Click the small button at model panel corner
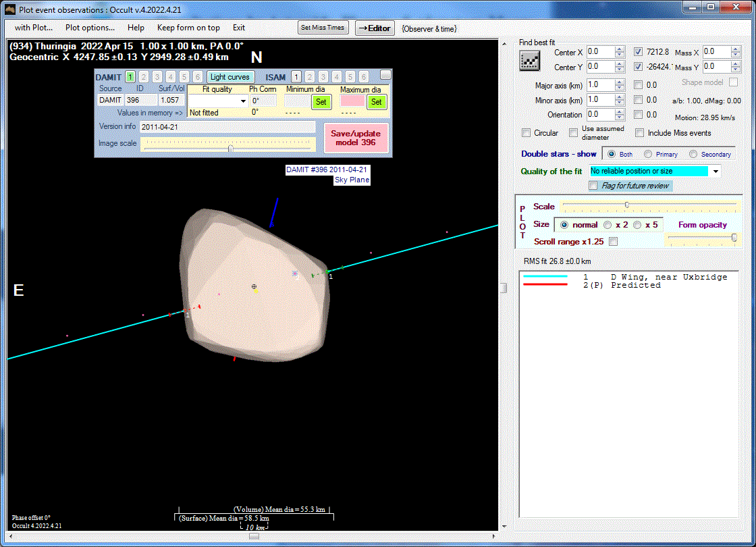Screen dimensions: 756x547 [x=385, y=74]
